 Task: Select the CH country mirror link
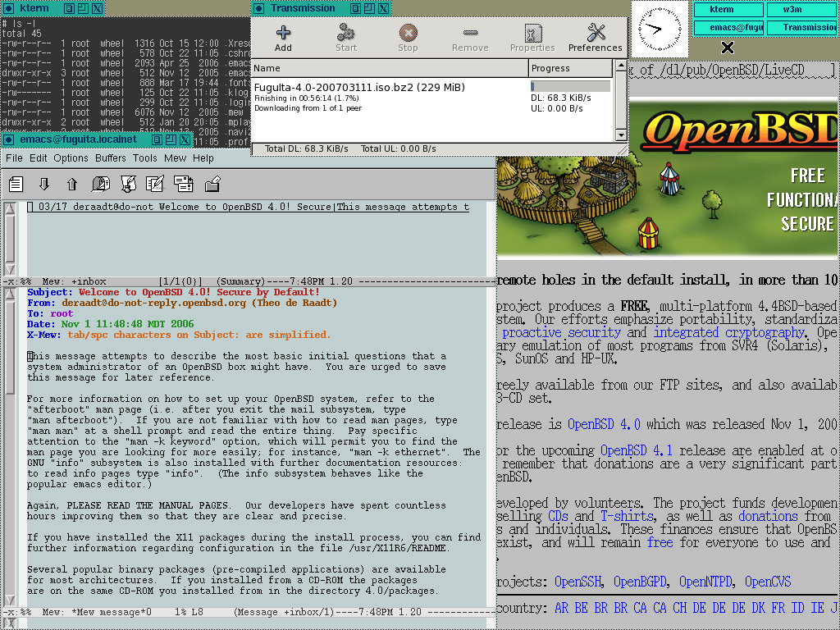[680, 608]
